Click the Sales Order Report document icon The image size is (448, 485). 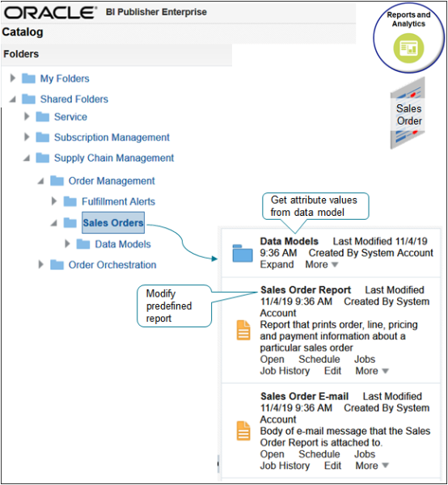tap(243, 331)
